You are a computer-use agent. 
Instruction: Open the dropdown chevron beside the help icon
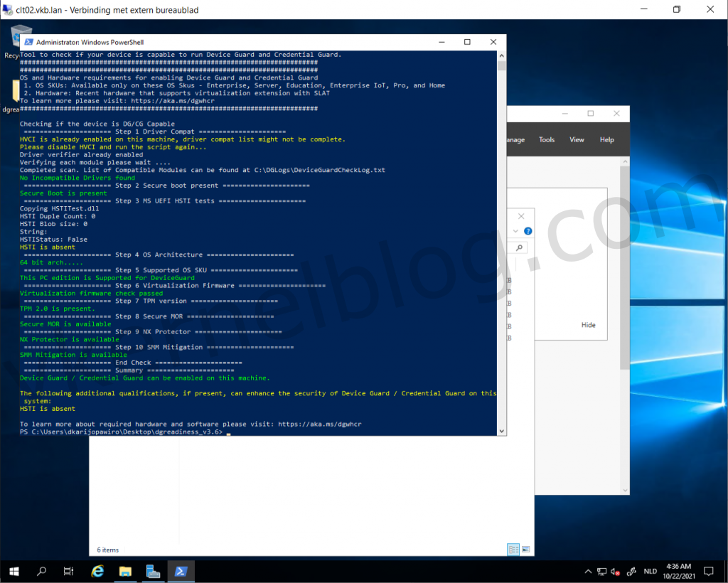[x=515, y=231]
